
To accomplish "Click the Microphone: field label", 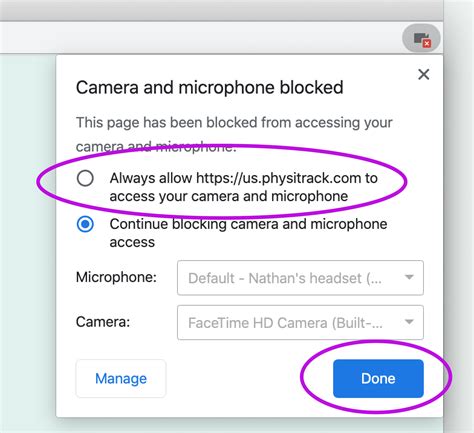I will pyautogui.click(x=116, y=277).
